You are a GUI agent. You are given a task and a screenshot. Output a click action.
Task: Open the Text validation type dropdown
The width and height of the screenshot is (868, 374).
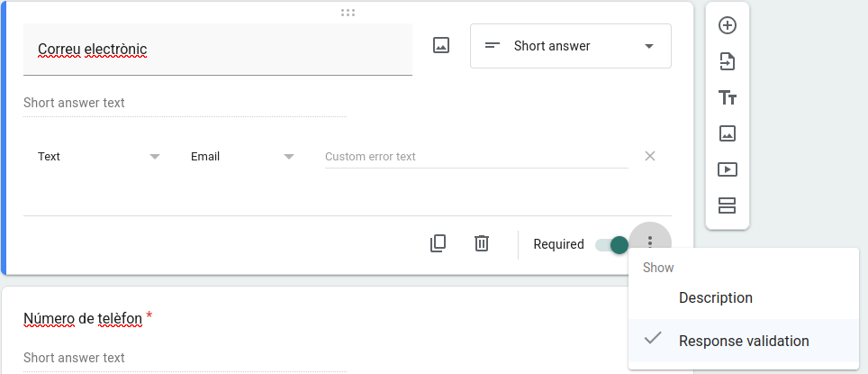98,156
